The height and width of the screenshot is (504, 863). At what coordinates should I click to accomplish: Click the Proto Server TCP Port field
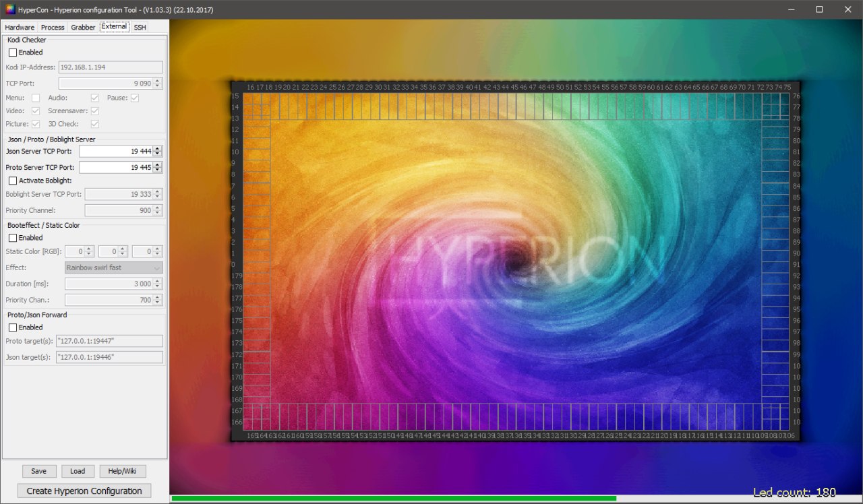coord(116,168)
